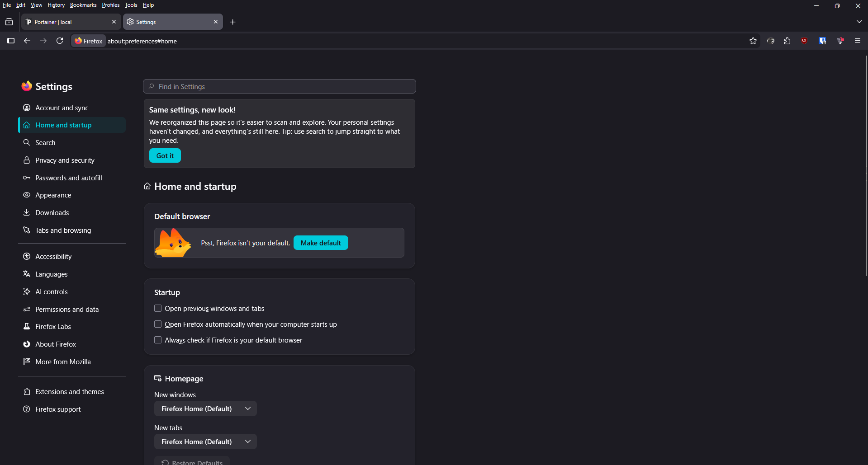Open the History menu
This screenshot has height=465, width=868.
point(56,5)
